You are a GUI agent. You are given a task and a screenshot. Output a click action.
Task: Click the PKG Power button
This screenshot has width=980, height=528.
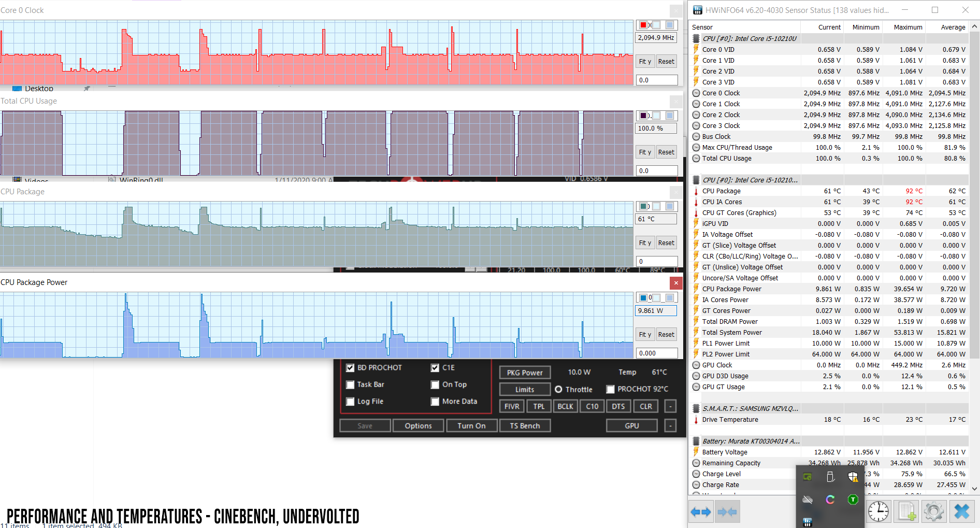coord(525,373)
